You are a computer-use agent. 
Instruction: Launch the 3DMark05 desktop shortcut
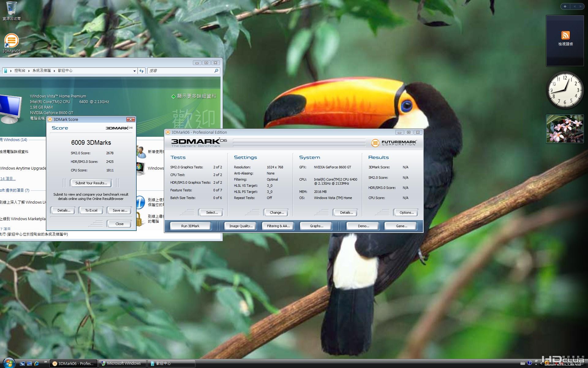click(x=11, y=43)
